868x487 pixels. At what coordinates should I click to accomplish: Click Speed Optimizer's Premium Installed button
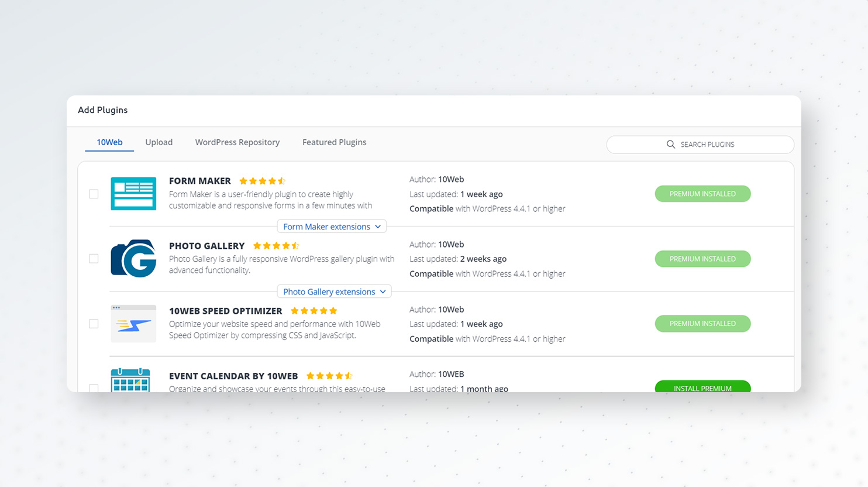[702, 324]
